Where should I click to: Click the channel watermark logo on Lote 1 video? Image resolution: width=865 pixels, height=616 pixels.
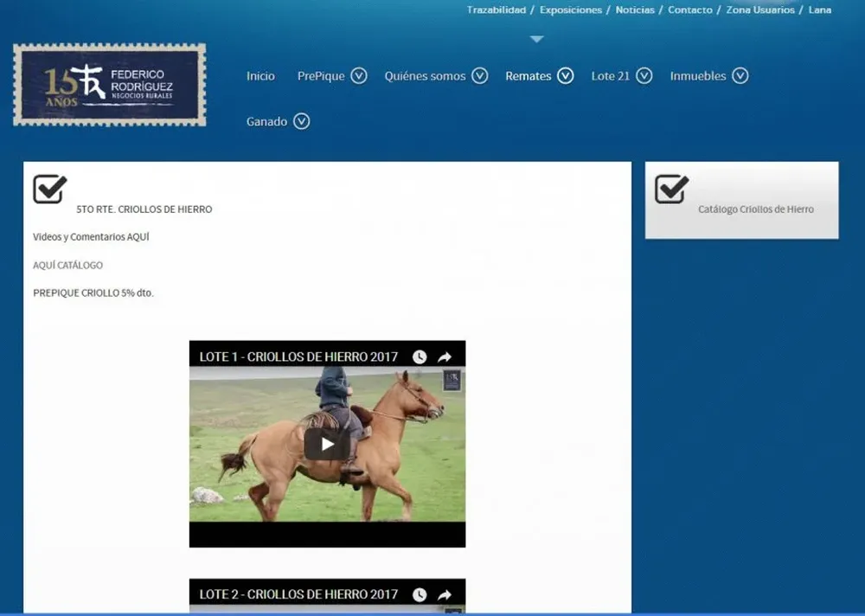[x=452, y=381]
